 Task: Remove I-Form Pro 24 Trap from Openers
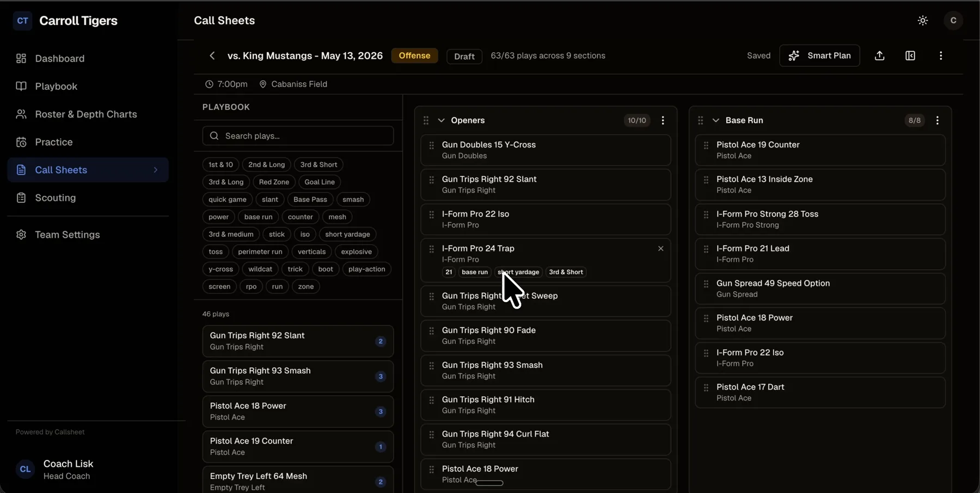pos(660,249)
